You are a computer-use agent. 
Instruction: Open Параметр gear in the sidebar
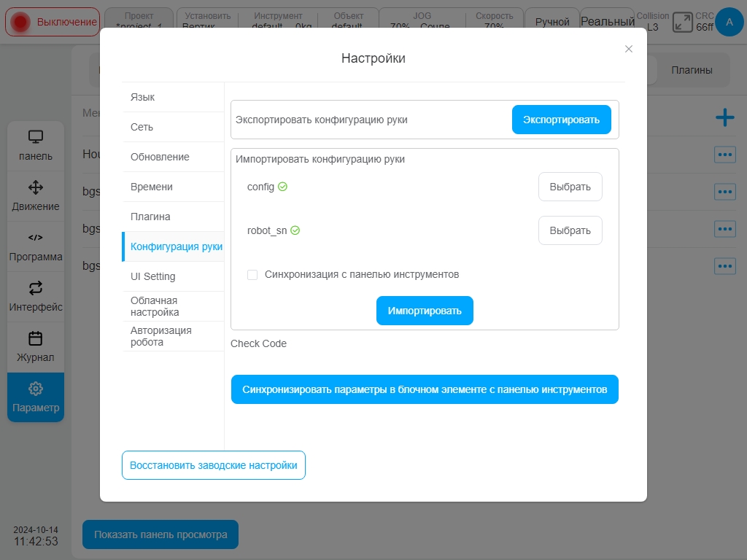click(36, 397)
